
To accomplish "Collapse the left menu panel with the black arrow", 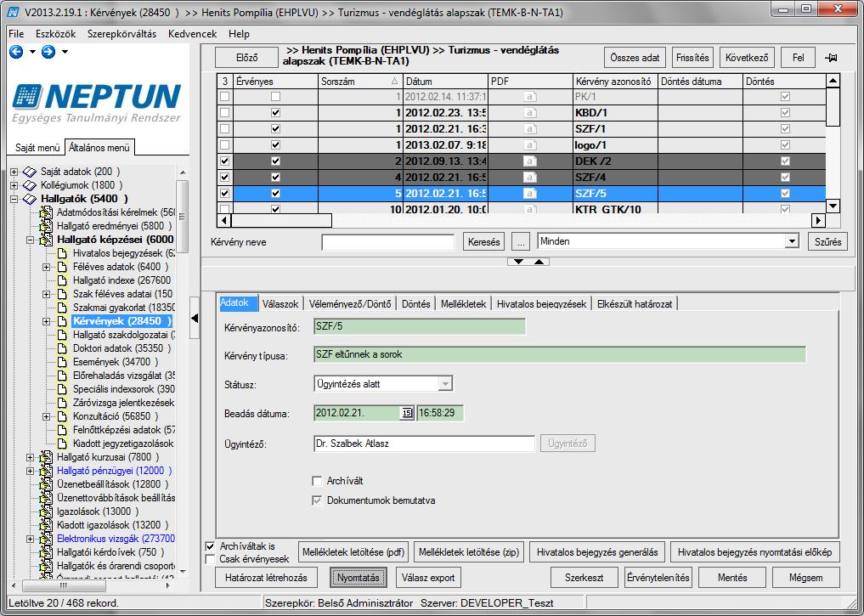I will [x=195, y=318].
